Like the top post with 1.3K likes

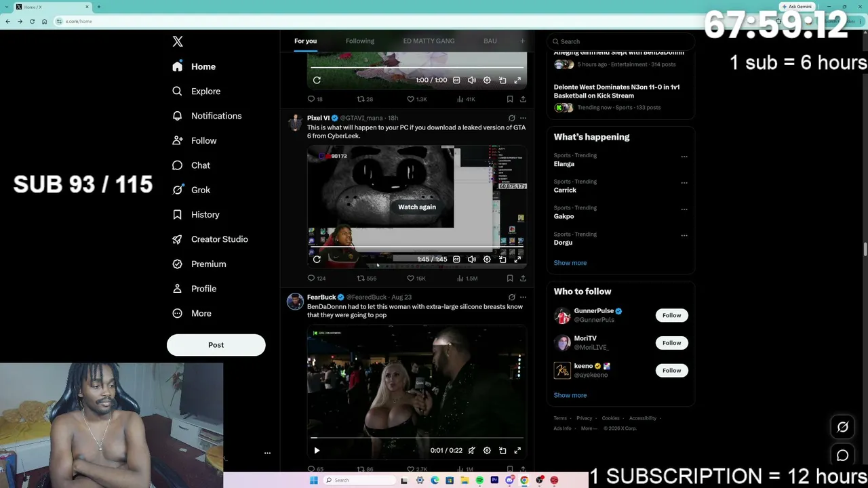click(416, 99)
